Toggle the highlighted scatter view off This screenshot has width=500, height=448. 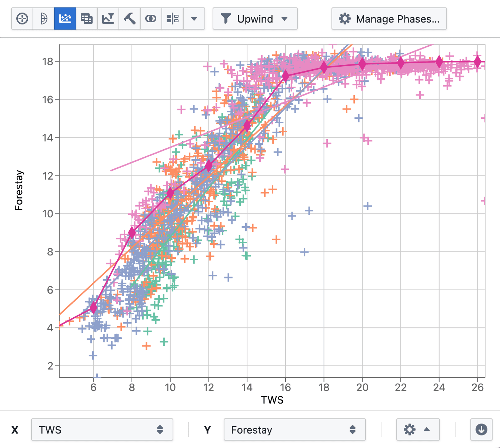(65, 19)
